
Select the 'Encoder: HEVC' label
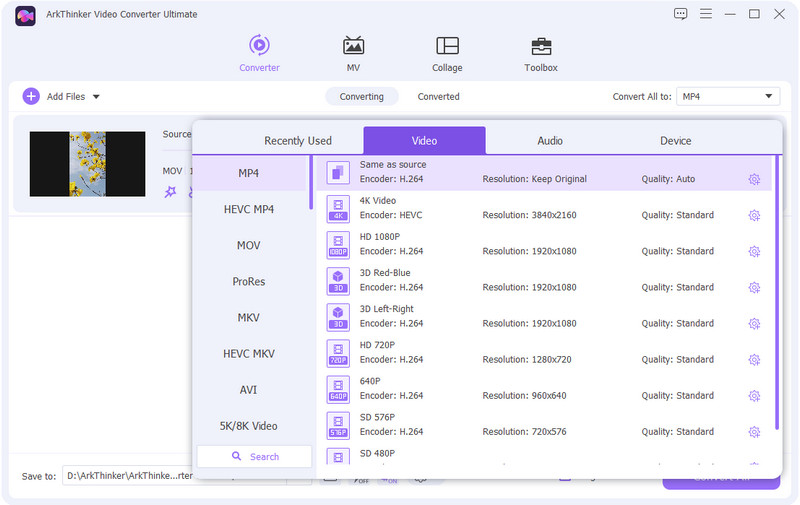point(391,215)
